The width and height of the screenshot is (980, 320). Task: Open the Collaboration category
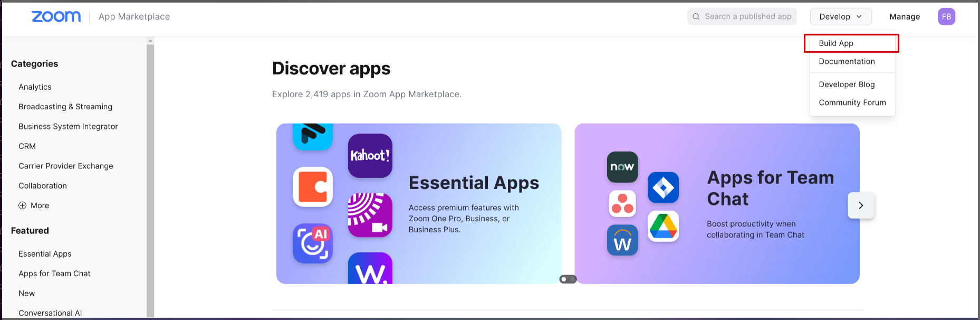coord(43,186)
